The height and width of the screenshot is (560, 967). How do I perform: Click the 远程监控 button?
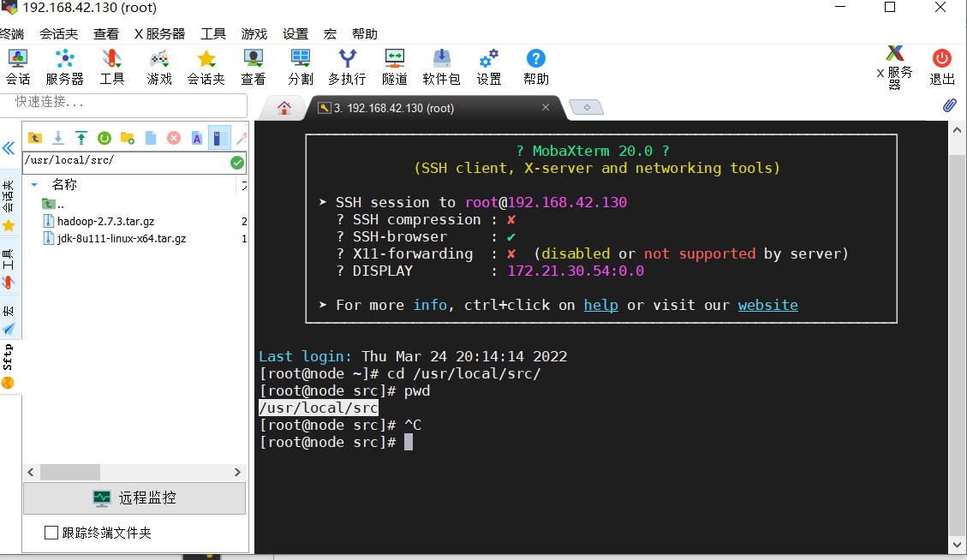[x=134, y=497]
